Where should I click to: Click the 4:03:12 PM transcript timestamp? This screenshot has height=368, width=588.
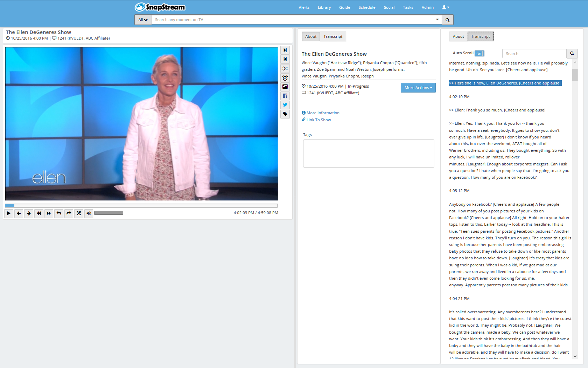click(x=459, y=191)
